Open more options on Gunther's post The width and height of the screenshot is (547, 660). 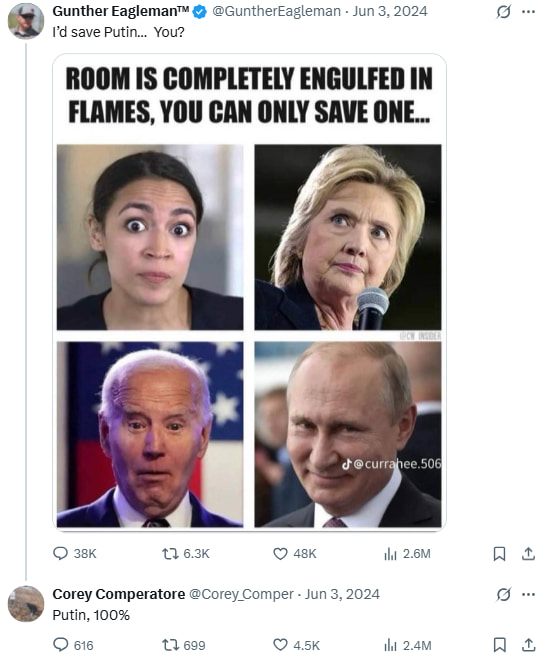[x=528, y=12]
